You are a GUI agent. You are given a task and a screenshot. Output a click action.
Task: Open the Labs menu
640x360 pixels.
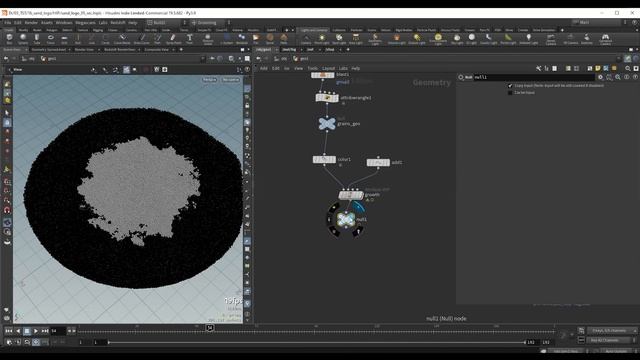point(103,22)
